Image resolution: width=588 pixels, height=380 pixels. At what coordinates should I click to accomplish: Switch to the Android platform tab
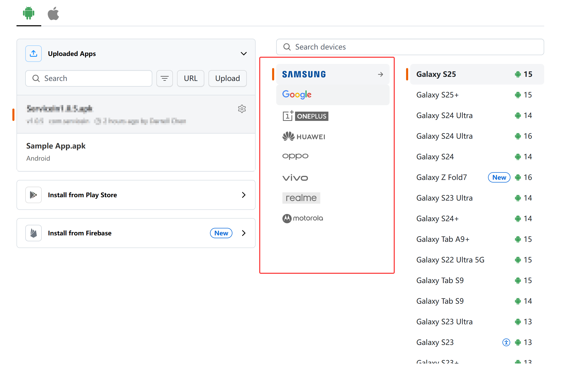tap(29, 13)
